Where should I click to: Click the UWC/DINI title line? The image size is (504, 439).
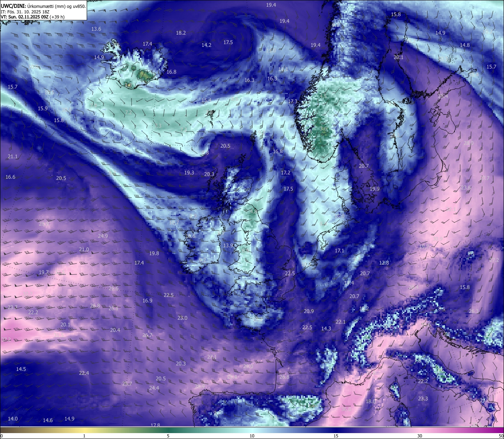43,6
